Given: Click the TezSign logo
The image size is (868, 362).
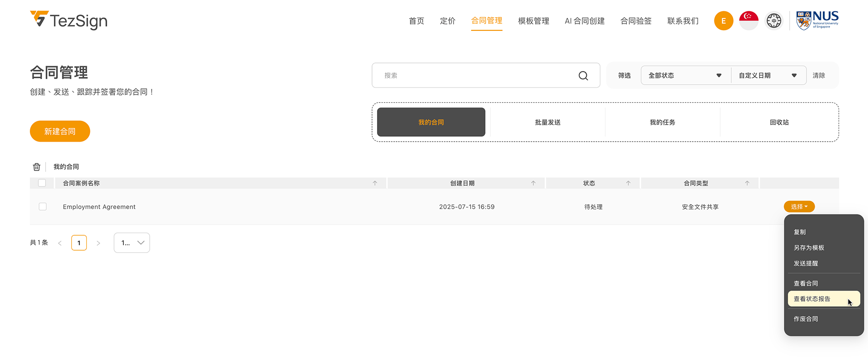Looking at the screenshot, I should tap(69, 20).
